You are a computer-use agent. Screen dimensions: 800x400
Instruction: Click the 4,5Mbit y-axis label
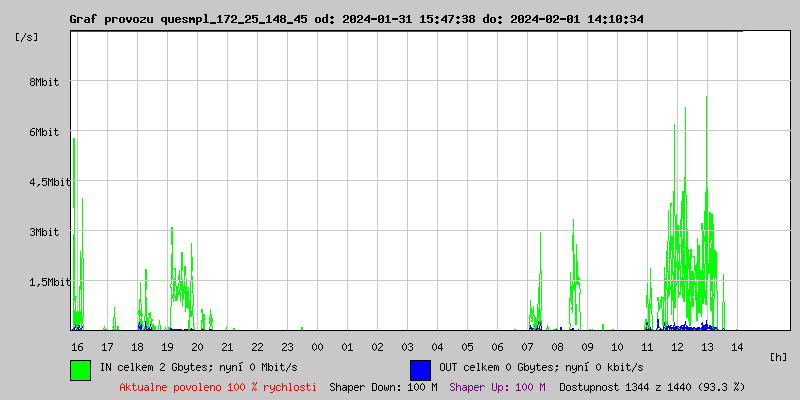49,182
